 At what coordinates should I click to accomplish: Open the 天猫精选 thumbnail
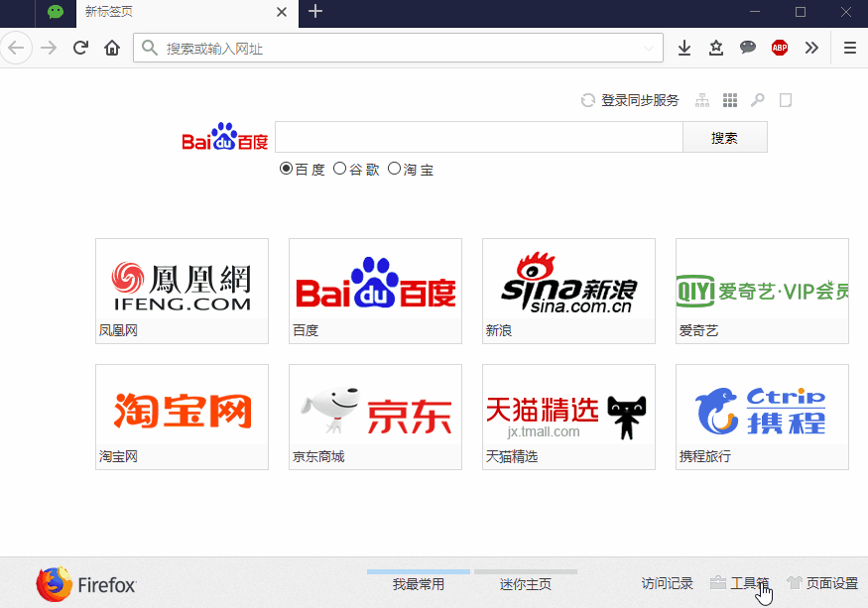pos(568,417)
